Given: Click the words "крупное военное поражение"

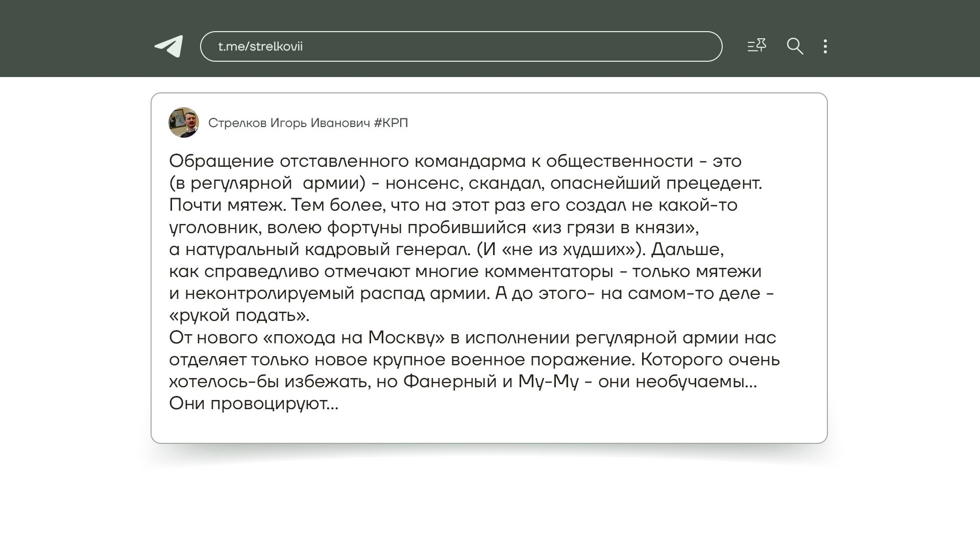Looking at the screenshot, I should (503, 360).
